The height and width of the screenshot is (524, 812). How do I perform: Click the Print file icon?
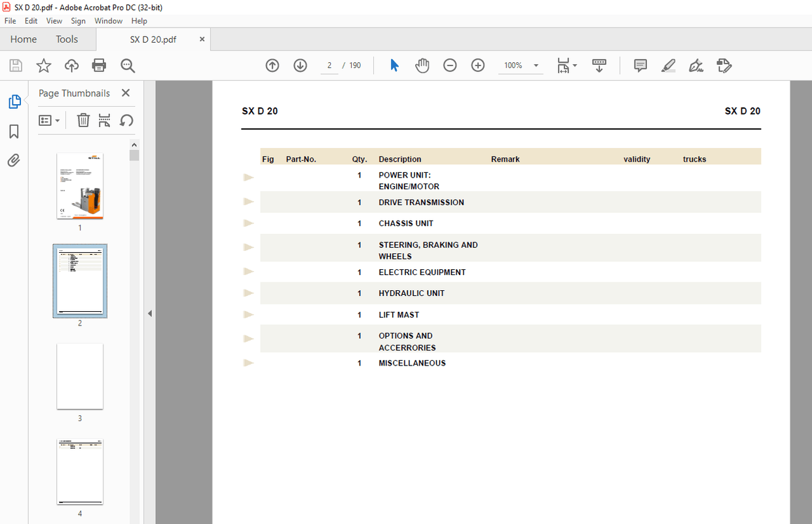tap(99, 65)
